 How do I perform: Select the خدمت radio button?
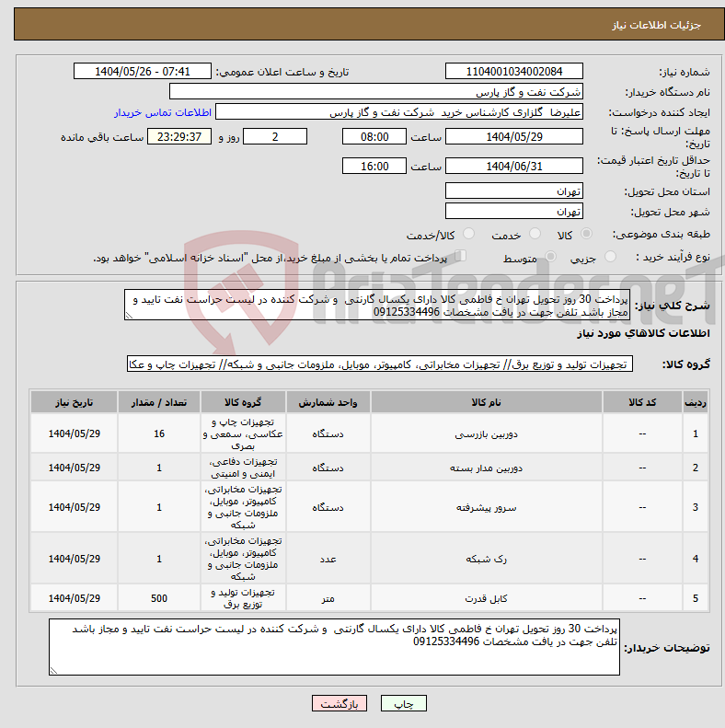535,234
